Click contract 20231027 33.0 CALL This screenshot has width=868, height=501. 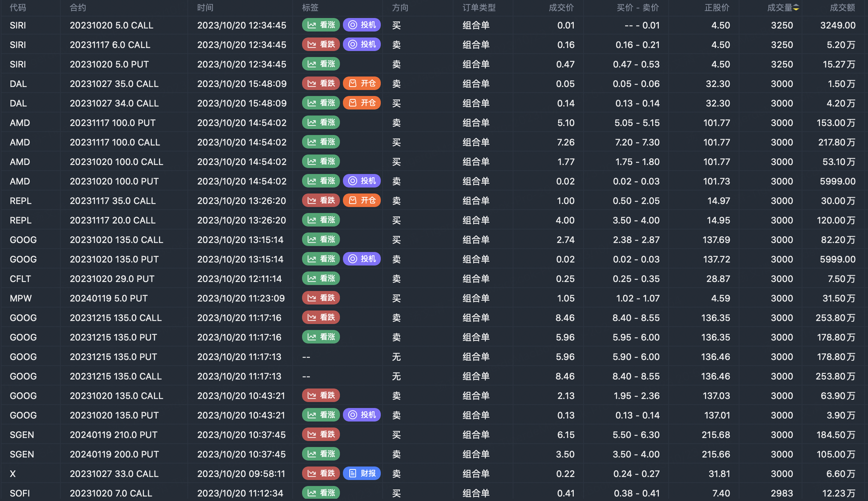coord(114,474)
